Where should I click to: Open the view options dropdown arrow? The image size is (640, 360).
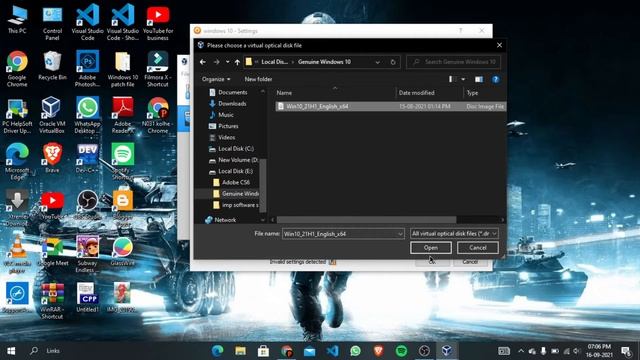(463, 79)
